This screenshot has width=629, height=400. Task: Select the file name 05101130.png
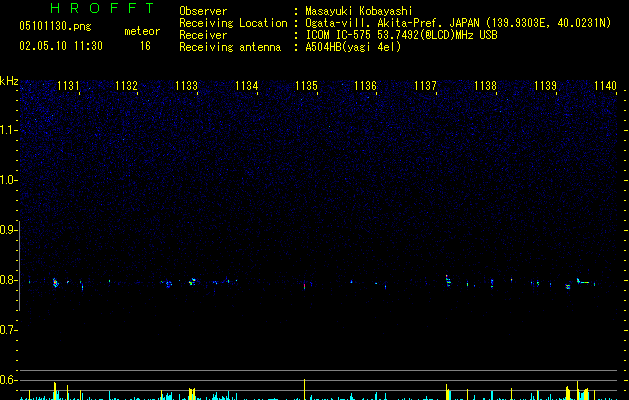pyautogui.click(x=55, y=26)
